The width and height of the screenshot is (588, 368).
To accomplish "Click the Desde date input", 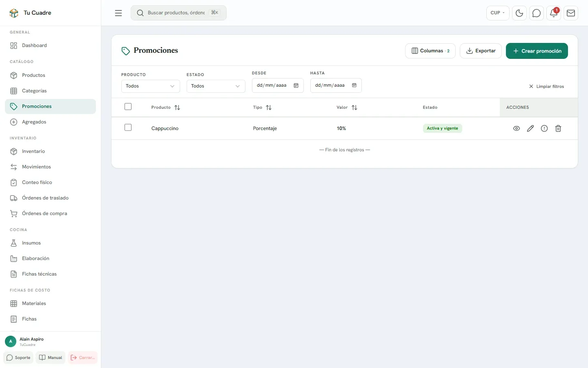I will click(x=278, y=85).
